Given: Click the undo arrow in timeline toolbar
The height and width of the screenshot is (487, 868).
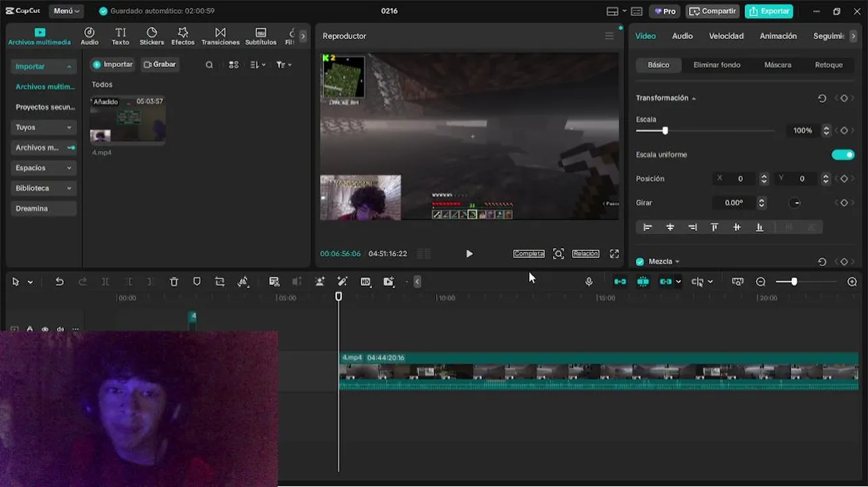Looking at the screenshot, I should tap(59, 281).
